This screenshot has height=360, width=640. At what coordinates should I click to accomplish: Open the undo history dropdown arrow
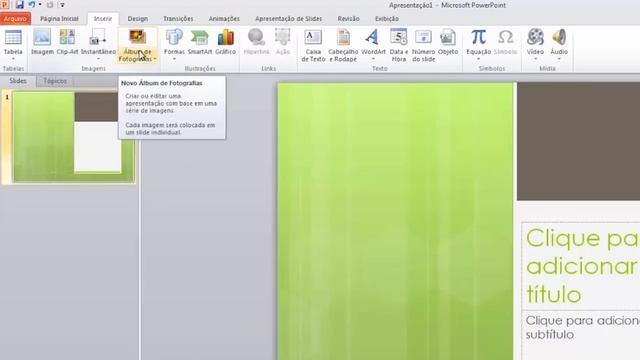point(40,5)
